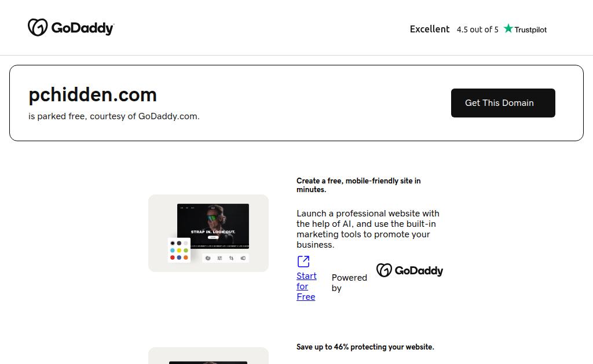Click the sliders icon in the preview illustration
Image resolution: width=593 pixels, height=364 pixels.
click(x=219, y=258)
